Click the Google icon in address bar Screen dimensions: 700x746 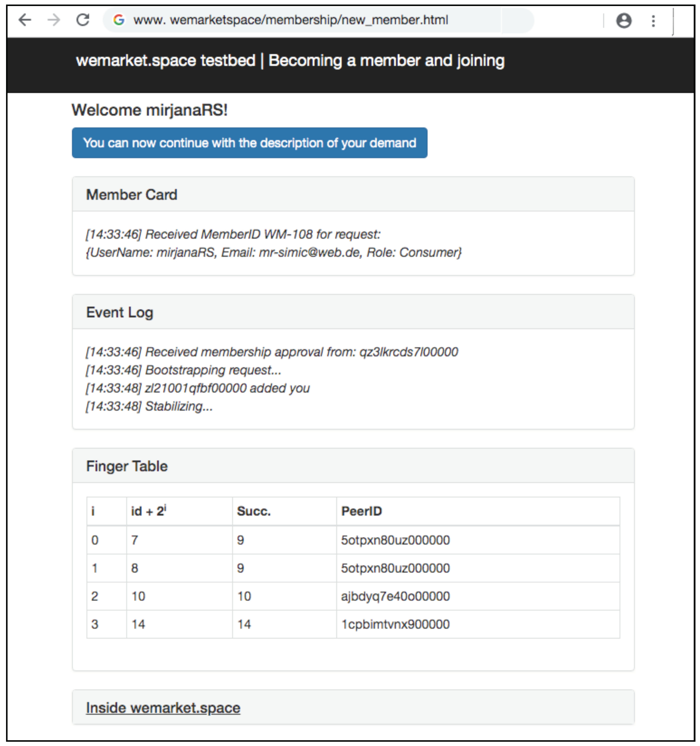pos(119,20)
